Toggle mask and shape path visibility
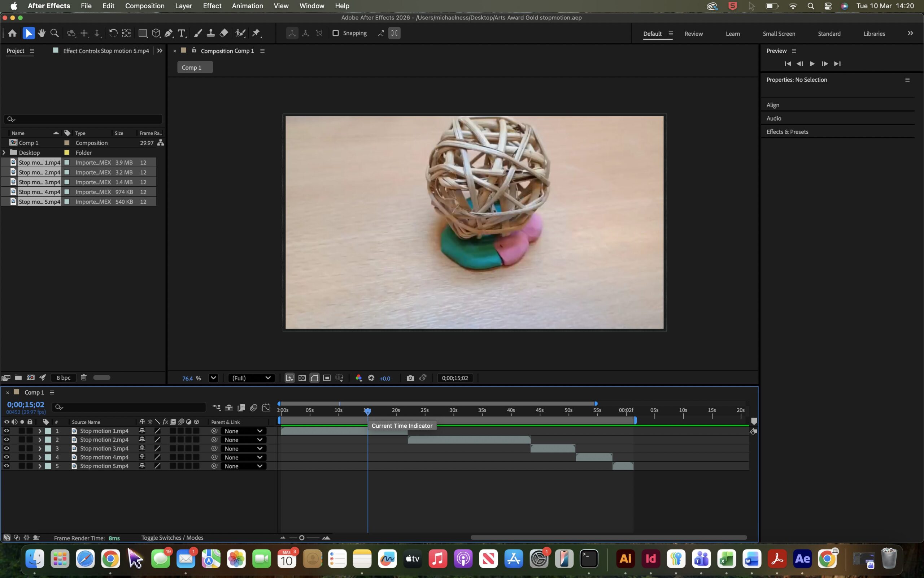The image size is (924, 578). (x=314, y=378)
